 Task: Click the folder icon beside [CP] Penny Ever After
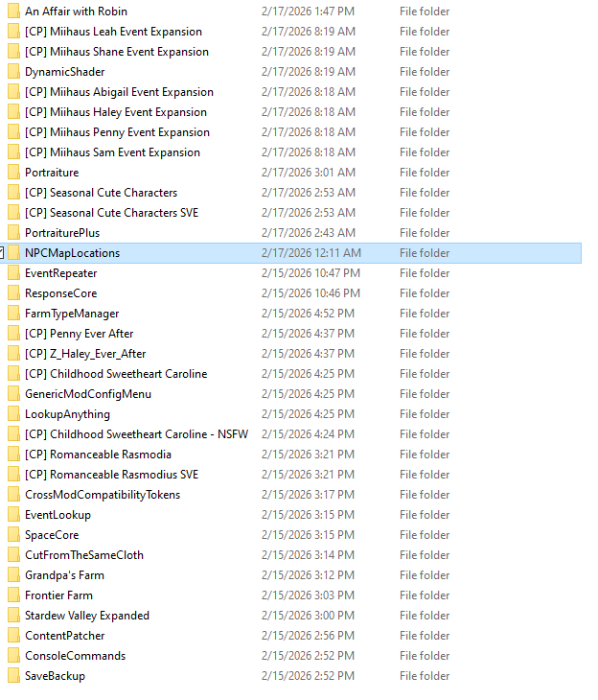point(13,334)
